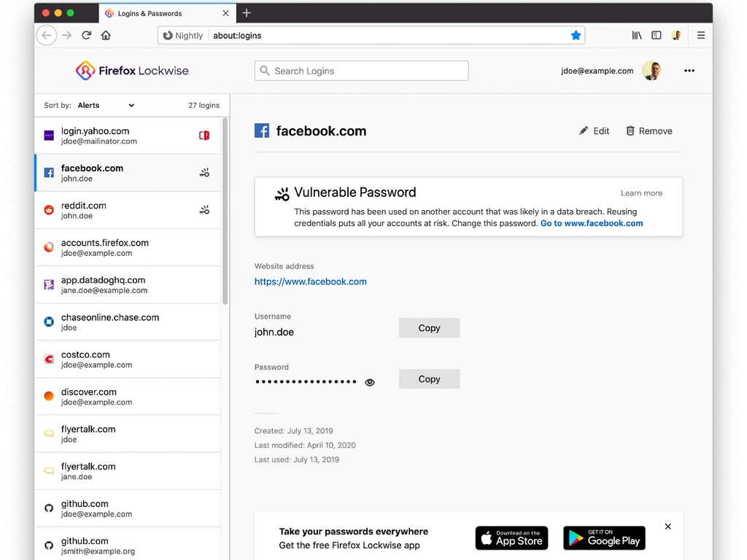
Task: Click the jdoe@example.com profile picture
Action: pyautogui.click(x=651, y=71)
